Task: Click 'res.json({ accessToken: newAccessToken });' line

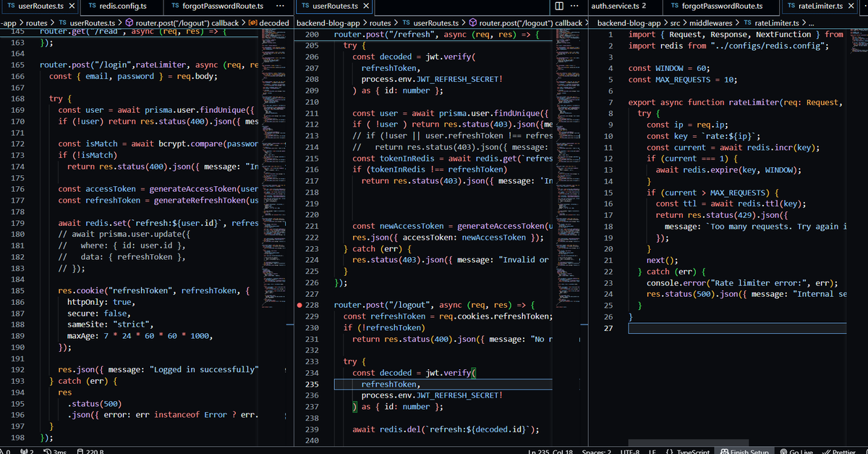Action: pyautogui.click(x=447, y=237)
